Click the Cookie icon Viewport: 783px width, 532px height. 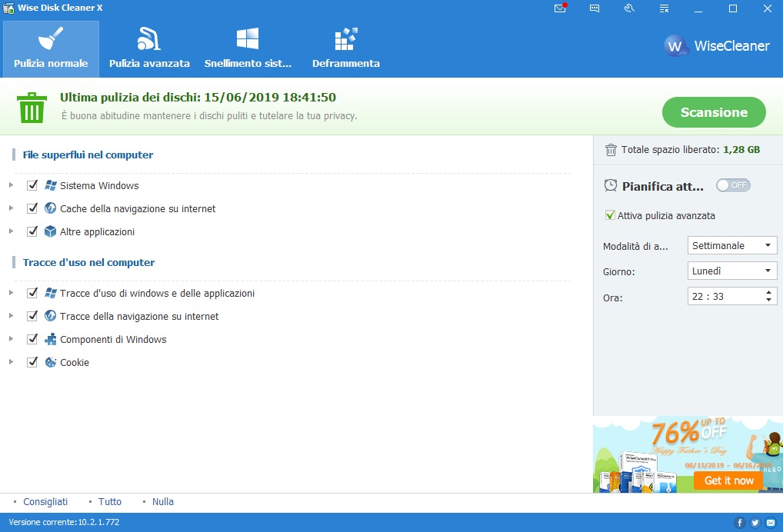[51, 362]
